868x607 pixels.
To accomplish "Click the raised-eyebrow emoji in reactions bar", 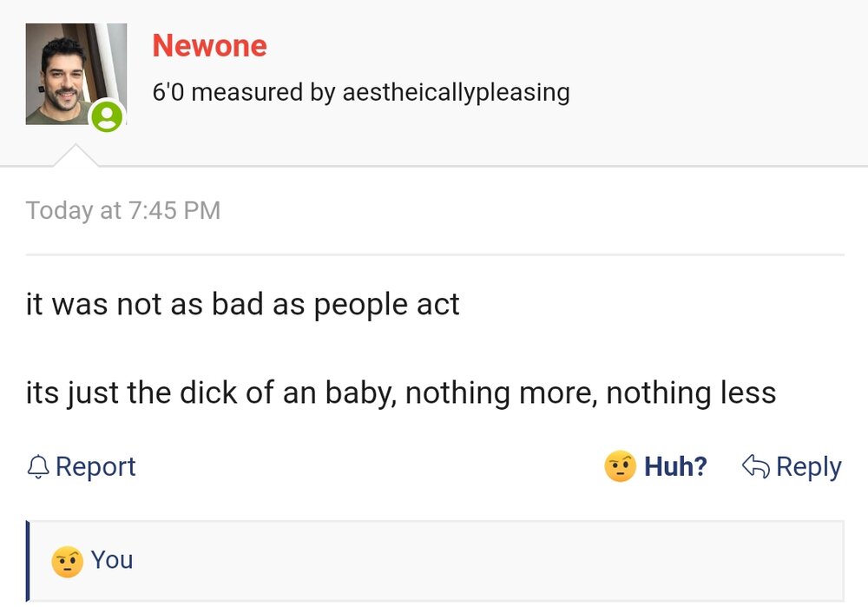I will click(x=67, y=561).
